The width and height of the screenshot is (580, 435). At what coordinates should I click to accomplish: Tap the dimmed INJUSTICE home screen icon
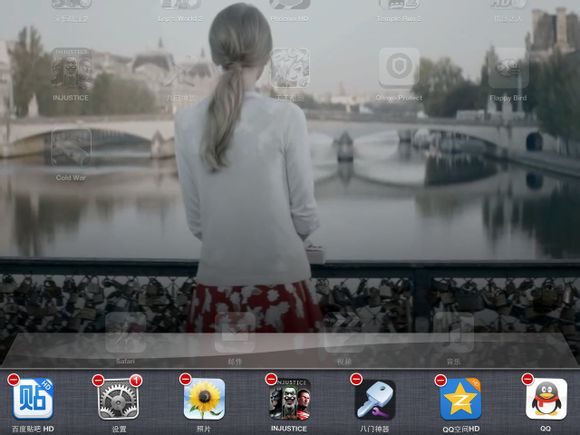click(x=71, y=68)
